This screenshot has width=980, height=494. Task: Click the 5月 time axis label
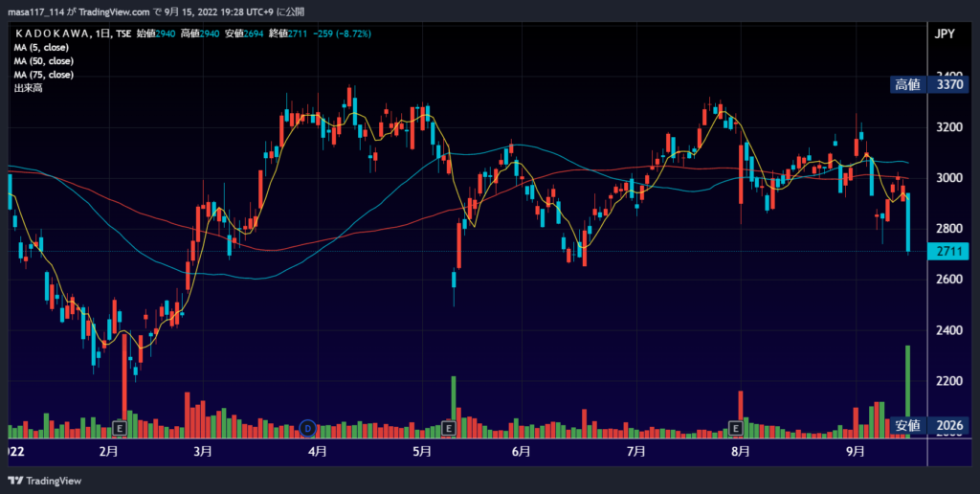coord(422,451)
